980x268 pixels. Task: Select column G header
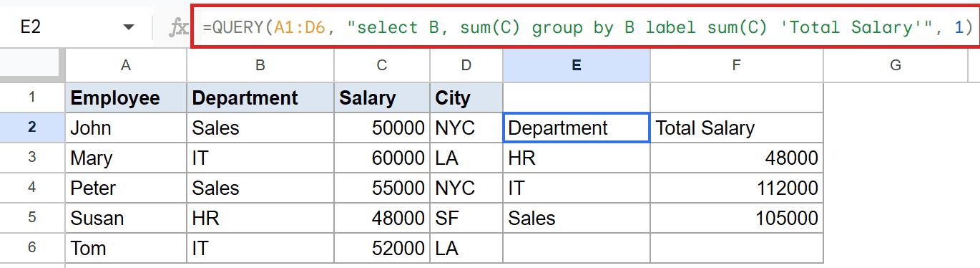(x=896, y=65)
